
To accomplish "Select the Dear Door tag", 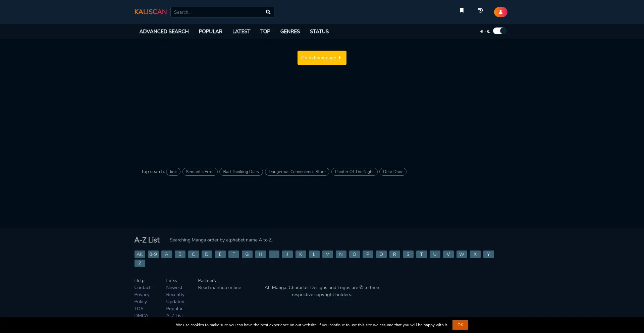I will click(393, 172).
